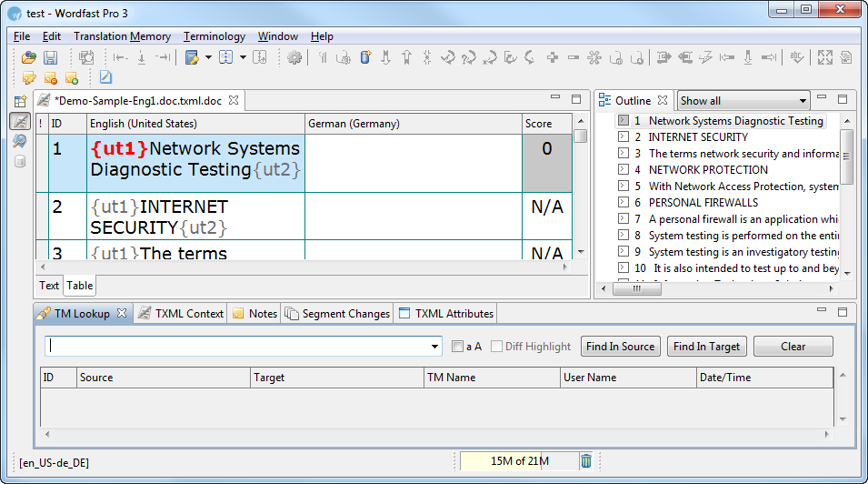The width and height of the screenshot is (868, 484).
Task: Click the save floppy disk icon
Action: coord(51,58)
